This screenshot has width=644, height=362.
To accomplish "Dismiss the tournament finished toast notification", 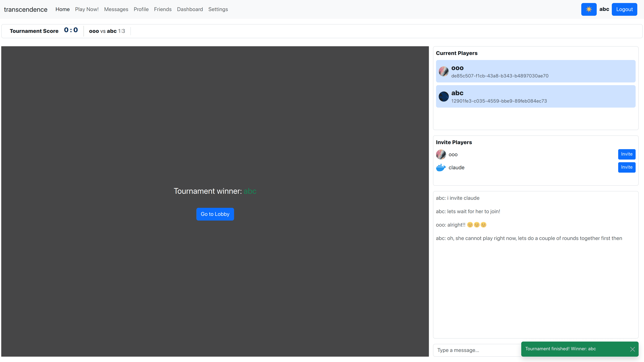I will [632, 349].
